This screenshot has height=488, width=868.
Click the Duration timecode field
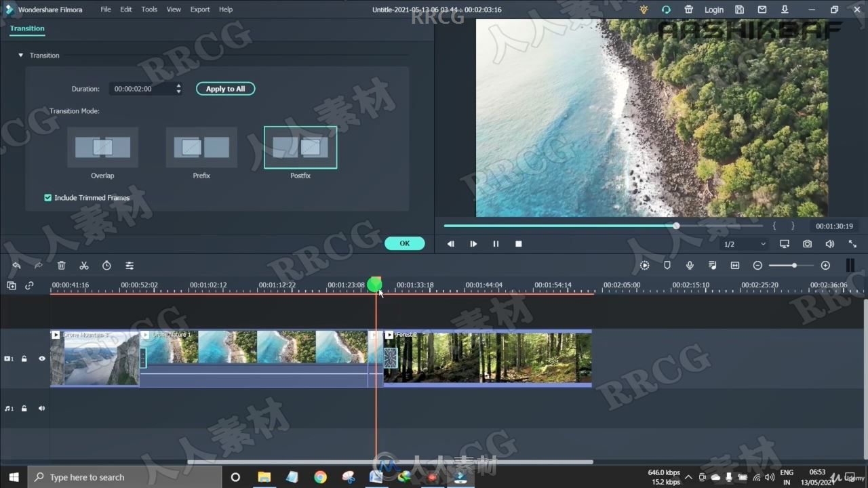142,89
